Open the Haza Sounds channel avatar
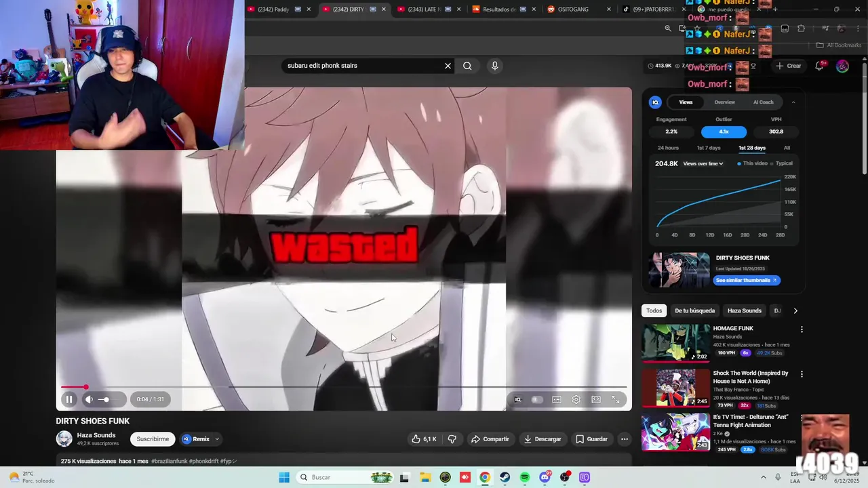The height and width of the screenshot is (488, 868). coord(64,439)
